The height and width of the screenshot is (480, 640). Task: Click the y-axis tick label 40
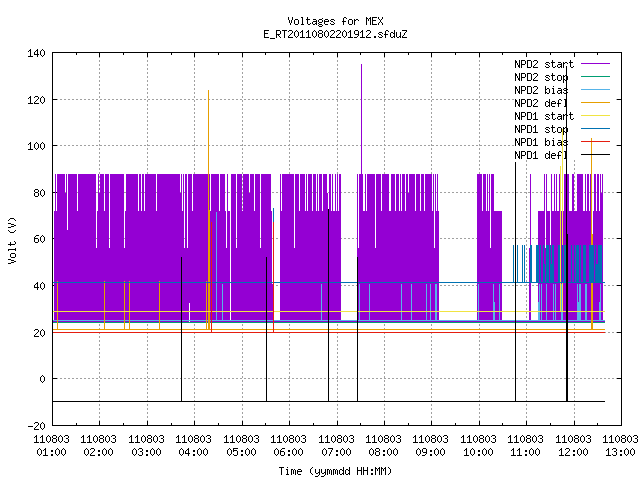point(39,286)
